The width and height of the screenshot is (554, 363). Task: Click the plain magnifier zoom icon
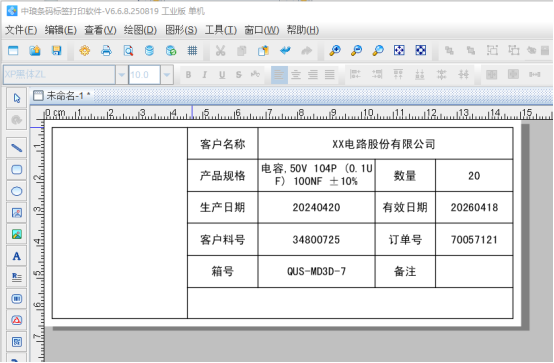[378, 51]
